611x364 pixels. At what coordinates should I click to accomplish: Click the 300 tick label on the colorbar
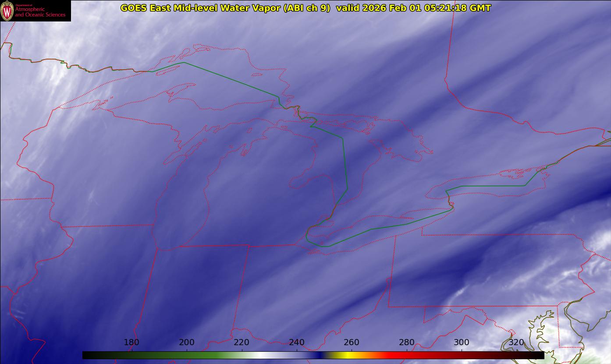pos(462,342)
